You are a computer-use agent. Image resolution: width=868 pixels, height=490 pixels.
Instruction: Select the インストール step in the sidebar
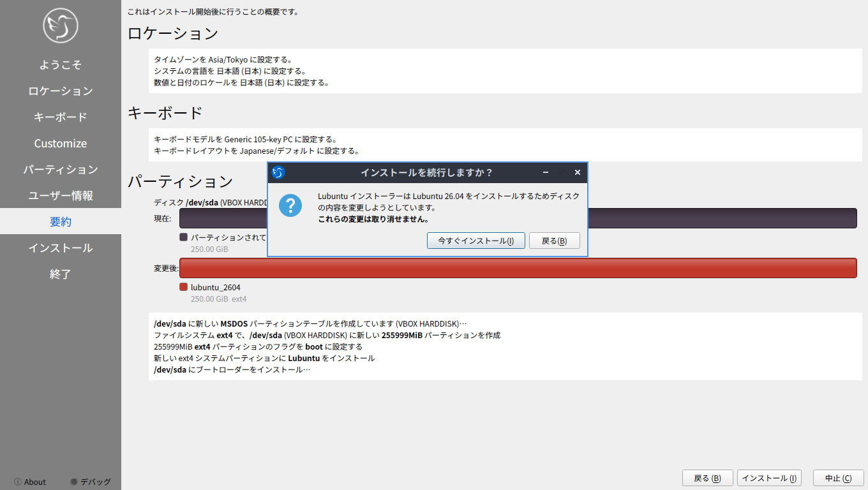coord(61,248)
